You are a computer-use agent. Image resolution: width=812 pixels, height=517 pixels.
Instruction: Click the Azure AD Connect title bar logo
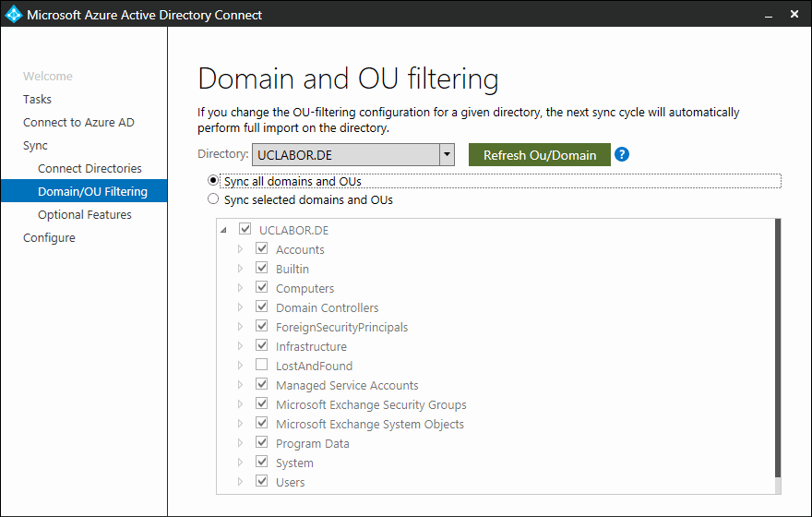(x=14, y=14)
